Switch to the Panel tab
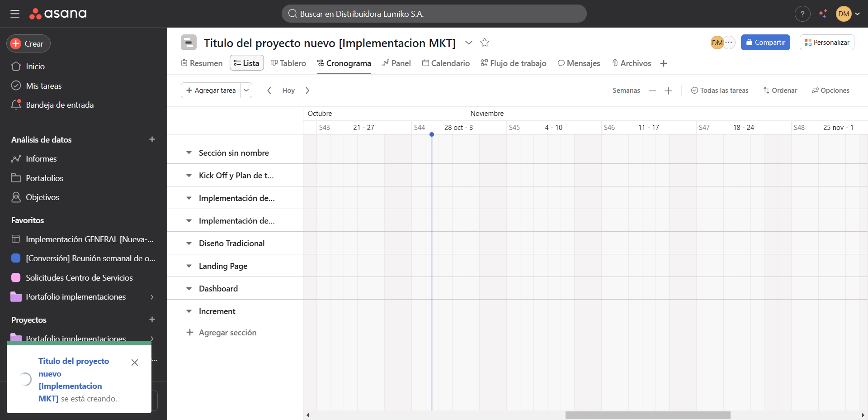 [396, 63]
